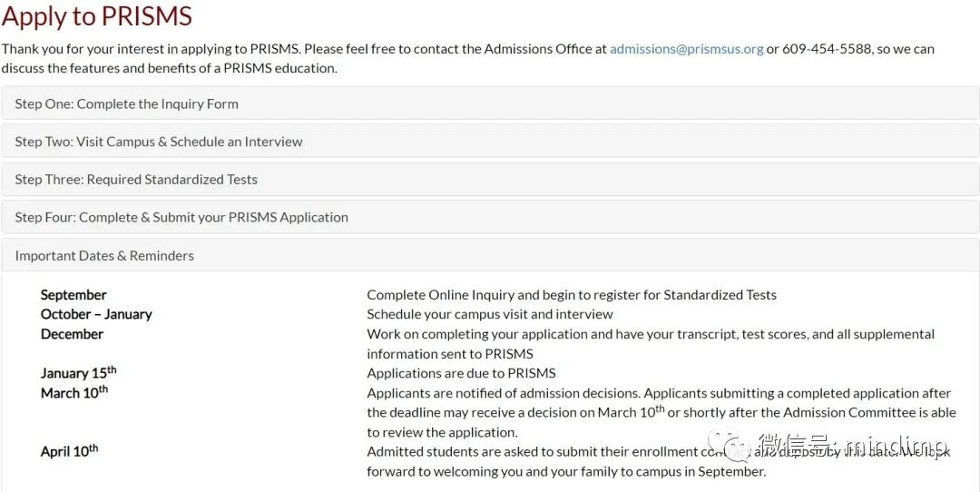This screenshot has width=980, height=492.
Task: Click the April 10th date label
Action: point(69,451)
